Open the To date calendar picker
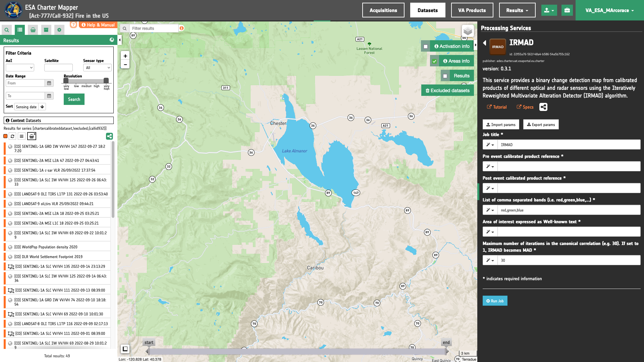The image size is (644, 362). (x=49, y=96)
